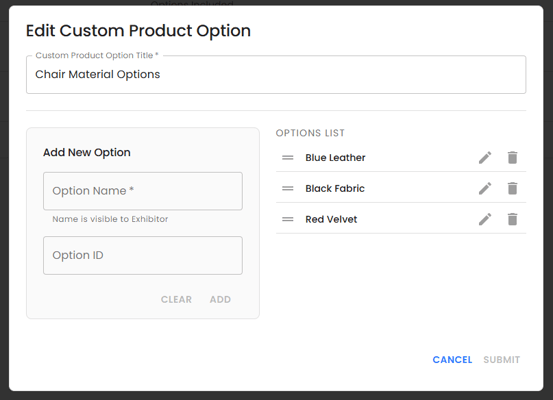Submit the custom product option

(x=502, y=360)
